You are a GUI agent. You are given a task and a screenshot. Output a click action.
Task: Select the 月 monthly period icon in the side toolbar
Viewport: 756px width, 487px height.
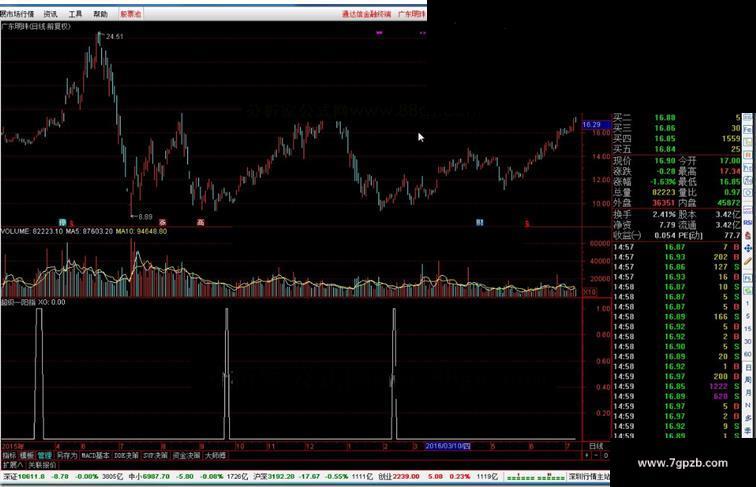pyautogui.click(x=748, y=392)
